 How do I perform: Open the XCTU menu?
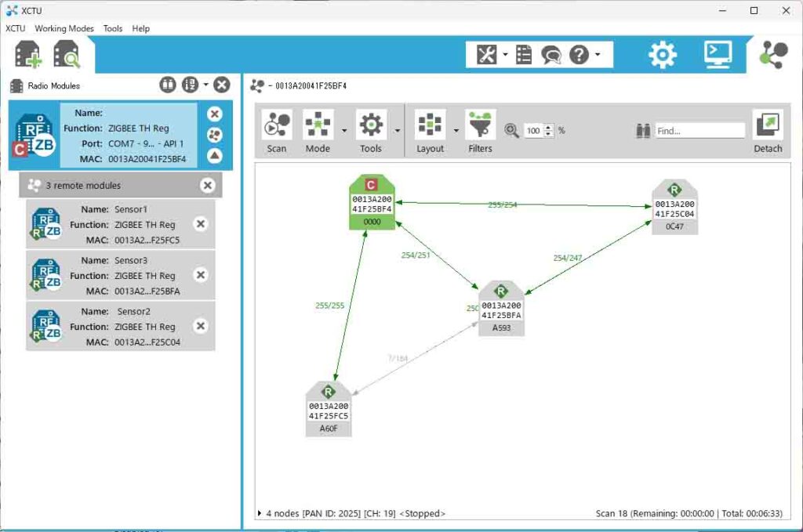(x=16, y=29)
